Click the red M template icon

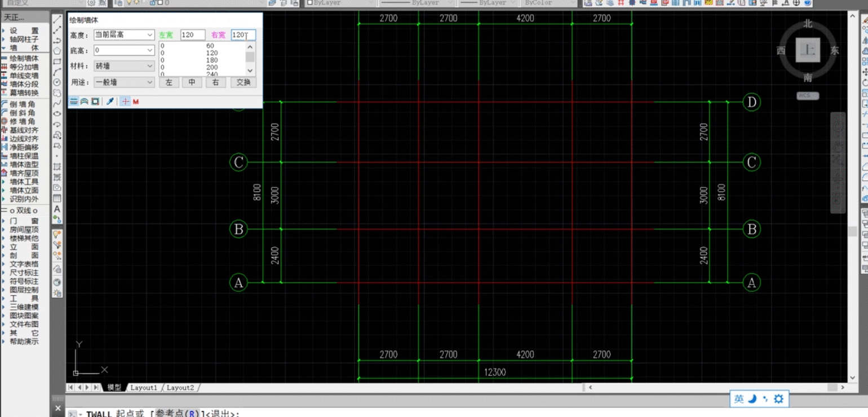click(136, 102)
